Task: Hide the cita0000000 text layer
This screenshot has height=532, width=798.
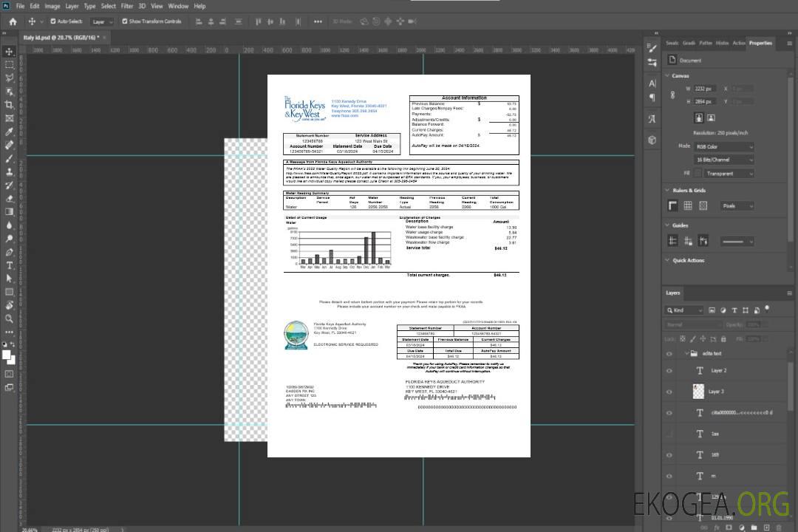Action: tap(669, 413)
